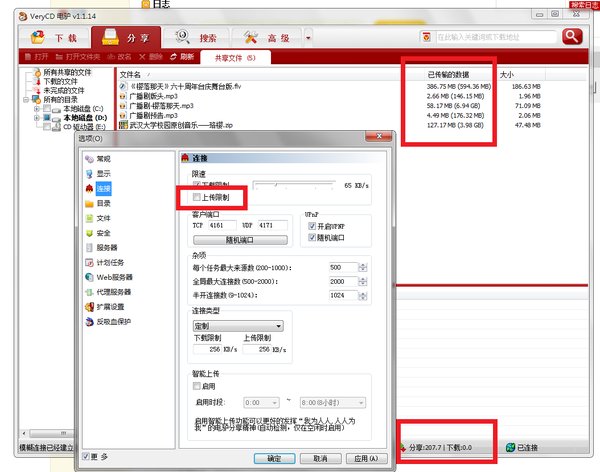Screen dimensions: 600x472
Task: Uncheck the 开启UPNP checkbox
Action: click(x=312, y=226)
